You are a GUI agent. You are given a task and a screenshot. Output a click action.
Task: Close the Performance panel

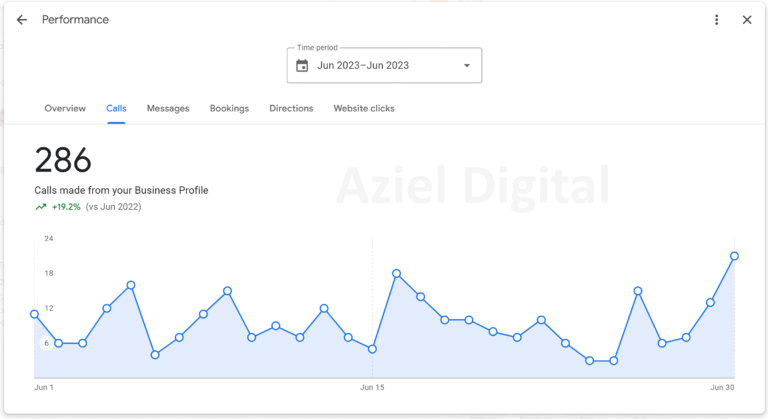(747, 20)
